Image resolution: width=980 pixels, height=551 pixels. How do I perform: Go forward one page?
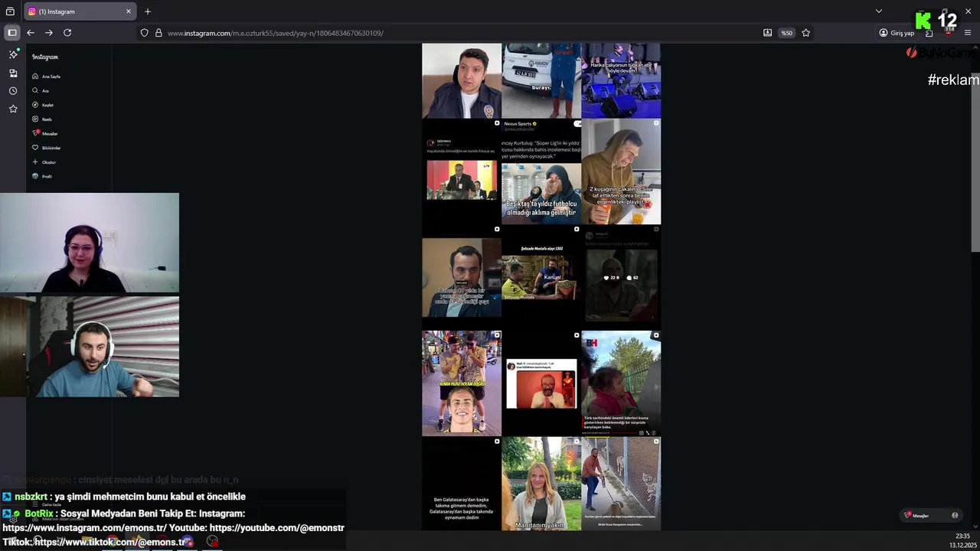tap(49, 33)
